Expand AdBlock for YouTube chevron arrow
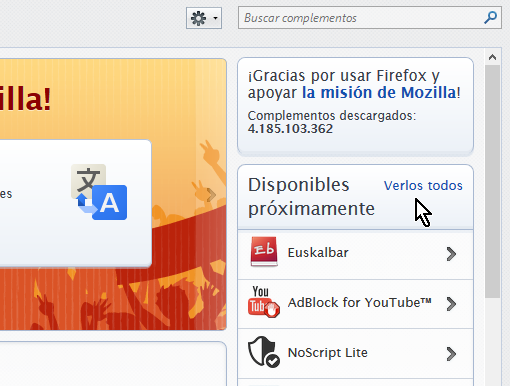 451,304
